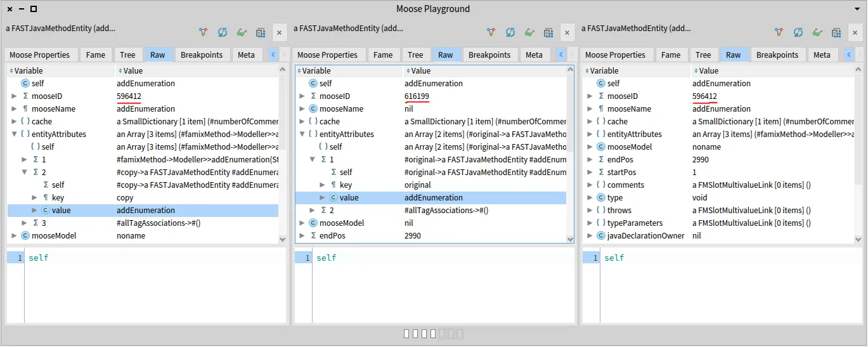The height and width of the screenshot is (347, 868).
Task: Click the pilcrow icon beside mooseName in right pane
Action: 601,108
